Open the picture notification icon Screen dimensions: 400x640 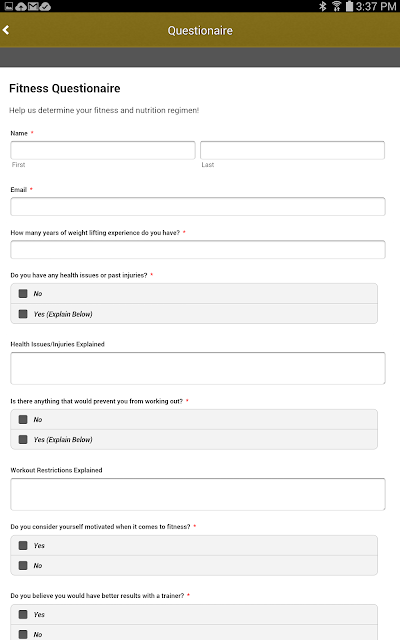point(9,6)
